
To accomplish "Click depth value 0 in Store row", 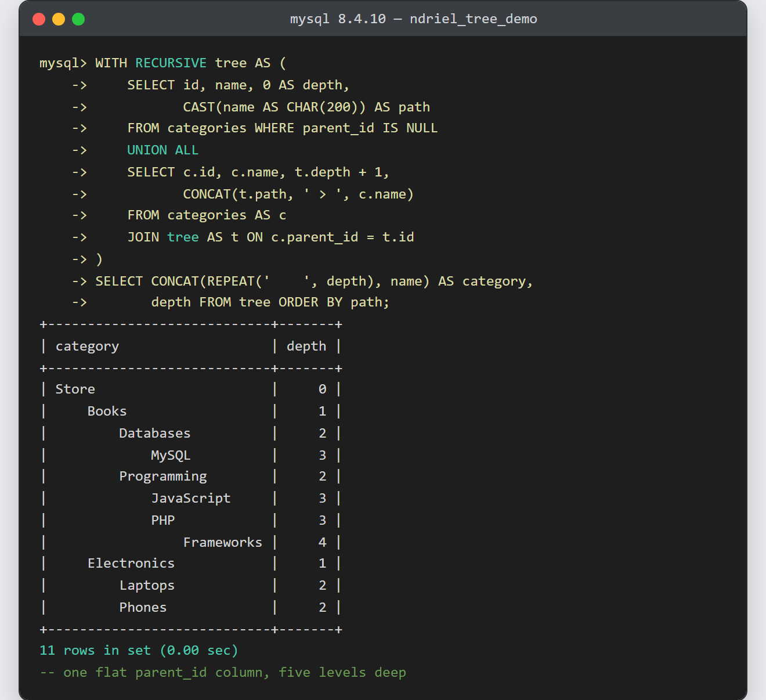I will [323, 389].
